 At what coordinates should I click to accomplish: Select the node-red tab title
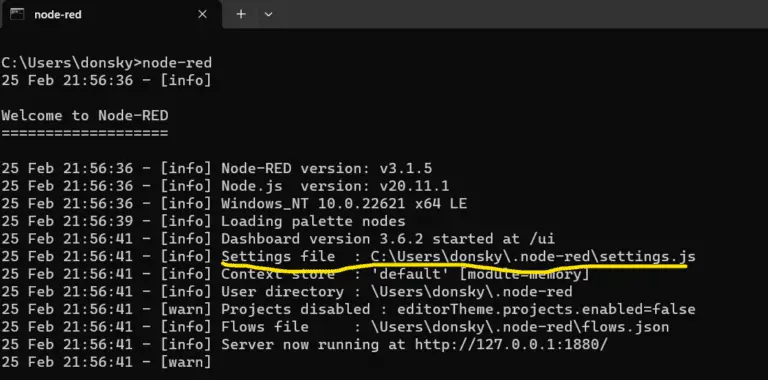pyautogui.click(x=58, y=15)
